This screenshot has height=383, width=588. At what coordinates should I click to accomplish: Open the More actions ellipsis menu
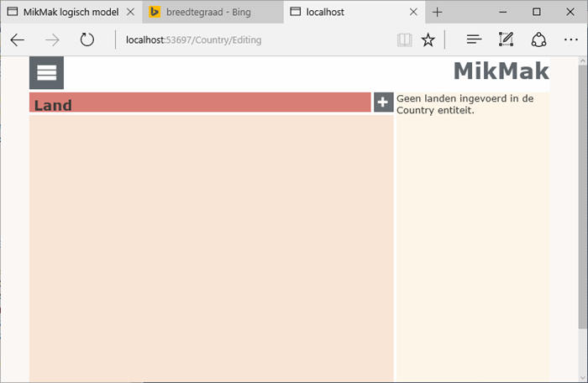pyautogui.click(x=571, y=39)
